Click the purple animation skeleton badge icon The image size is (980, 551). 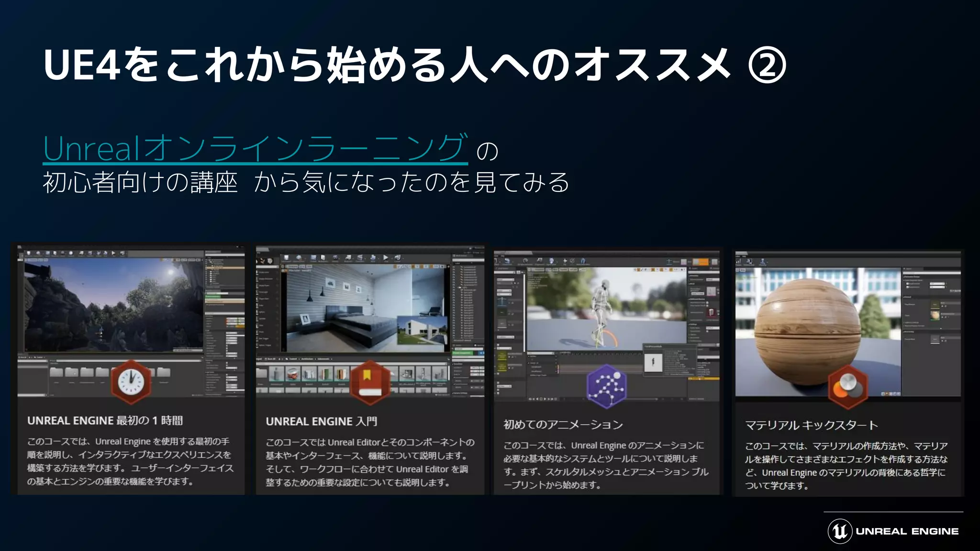606,386
